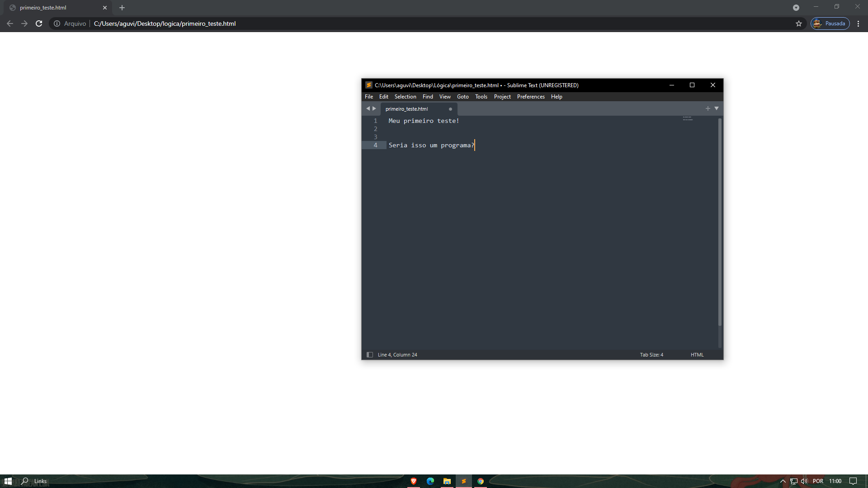The image size is (868, 488).
Task: Open the Tab Size: 4 selector
Action: click(651, 355)
